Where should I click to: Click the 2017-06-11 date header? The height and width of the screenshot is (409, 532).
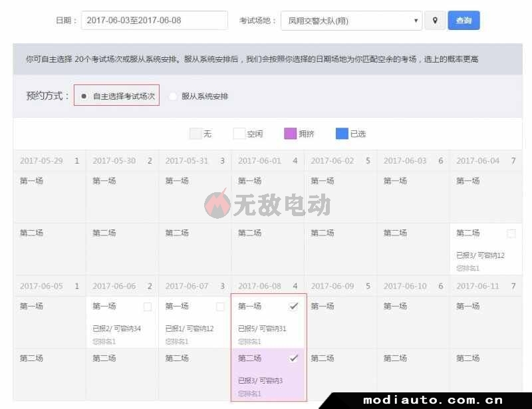click(x=486, y=287)
